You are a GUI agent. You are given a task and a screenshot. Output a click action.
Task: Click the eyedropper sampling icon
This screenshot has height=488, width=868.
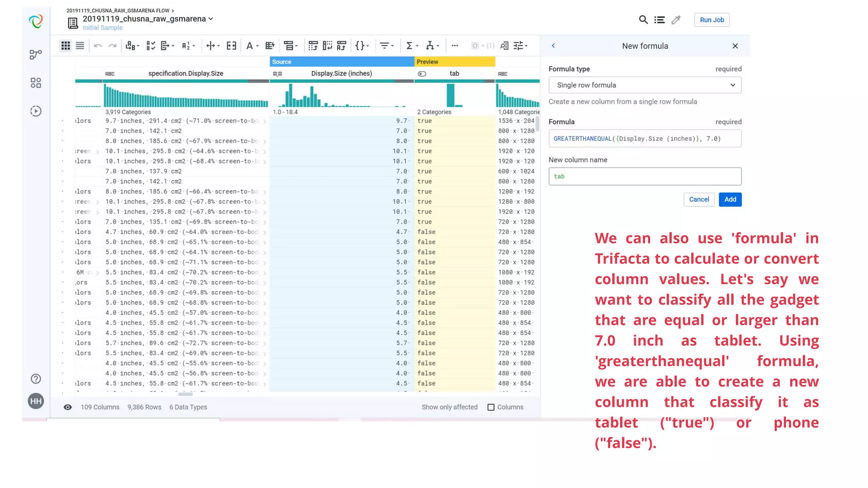coord(676,20)
